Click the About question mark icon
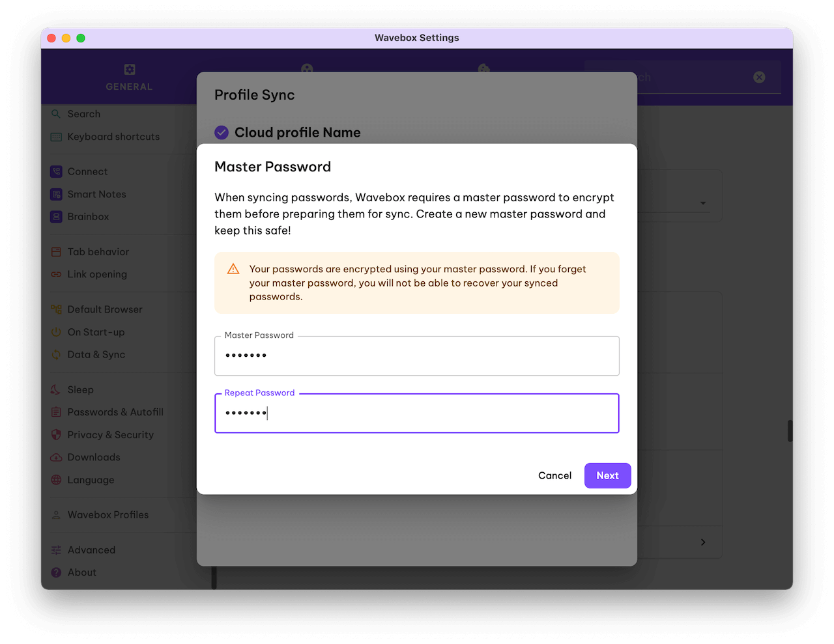Image resolution: width=834 pixels, height=644 pixels. tap(56, 572)
